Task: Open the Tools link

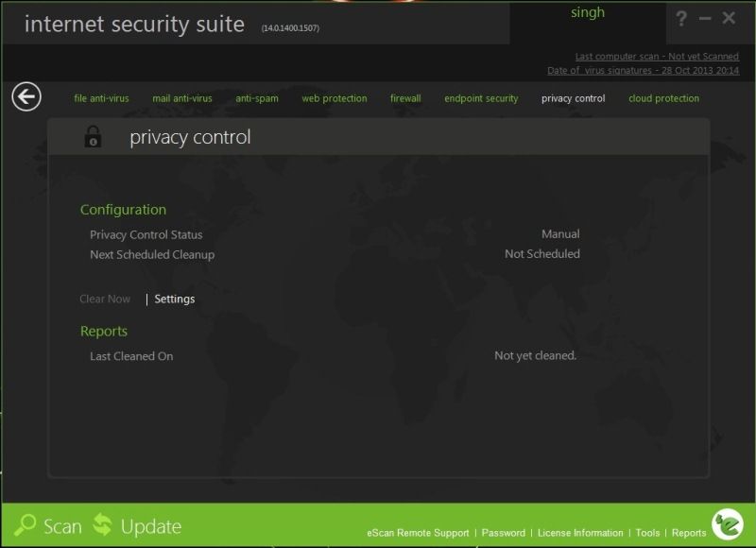Action: (647, 533)
